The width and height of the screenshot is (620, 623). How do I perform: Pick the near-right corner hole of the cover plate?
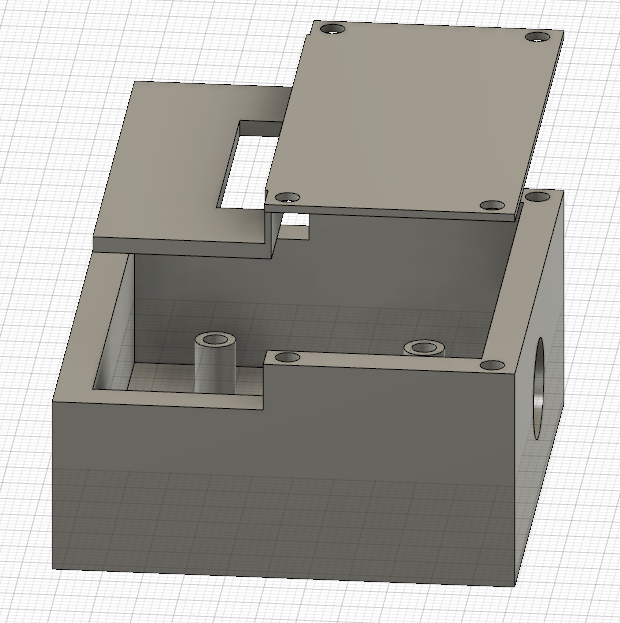click(492, 205)
